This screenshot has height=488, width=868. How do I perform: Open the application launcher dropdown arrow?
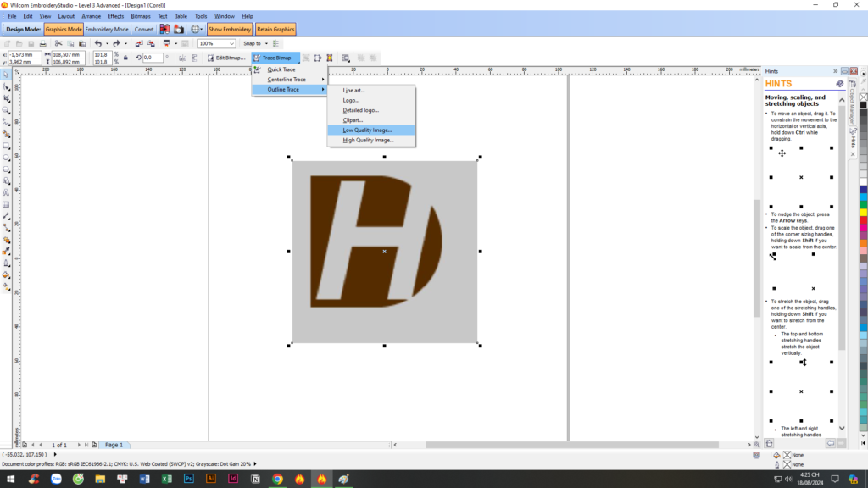pyautogui.click(x=175, y=43)
